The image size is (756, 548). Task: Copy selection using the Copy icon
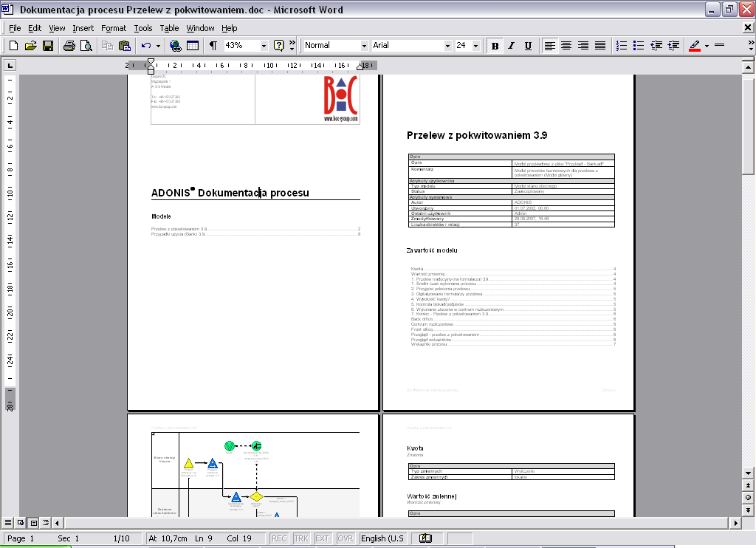107,45
